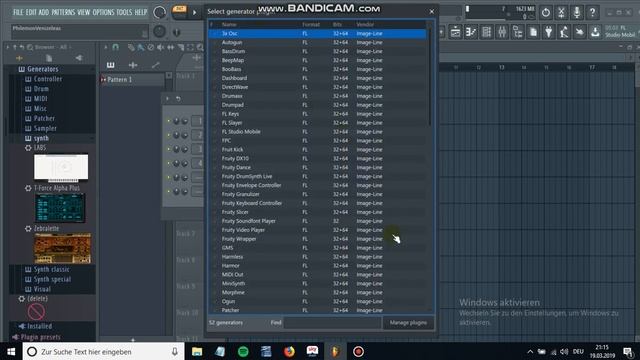This screenshot has width=640, height=360.
Task: Open the PATTERNS menu
Action: tap(63, 12)
